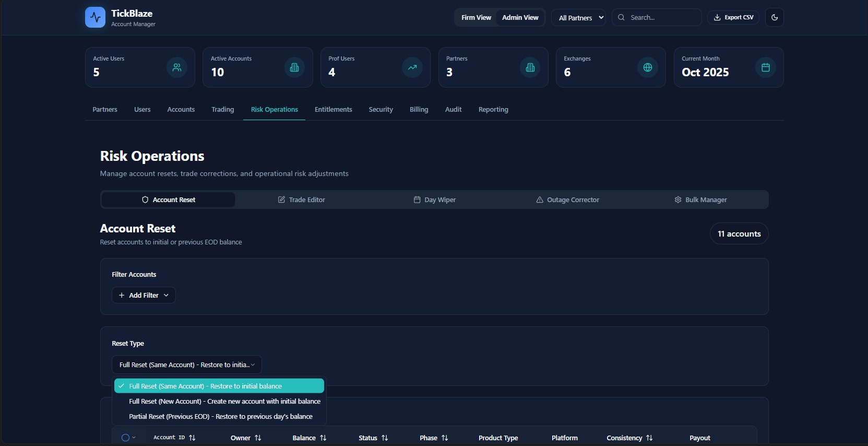Click the Export CSV button

[x=733, y=17]
